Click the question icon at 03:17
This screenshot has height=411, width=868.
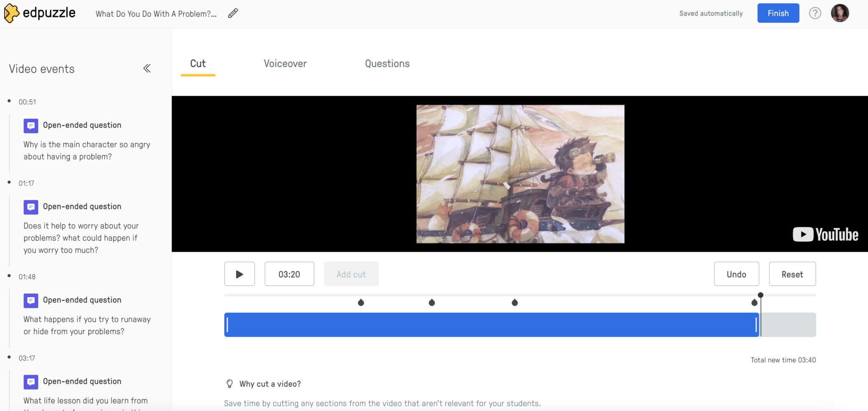[x=31, y=382]
